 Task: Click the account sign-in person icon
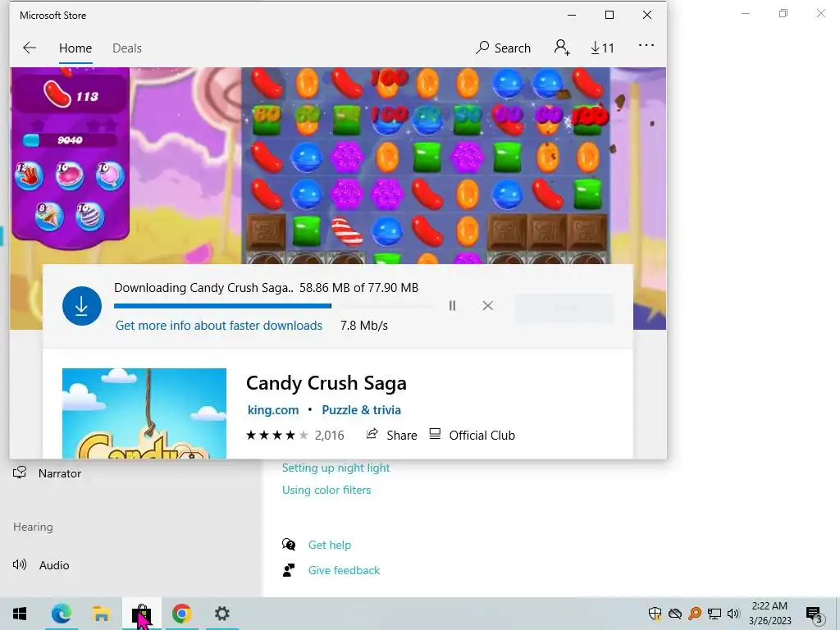561,48
